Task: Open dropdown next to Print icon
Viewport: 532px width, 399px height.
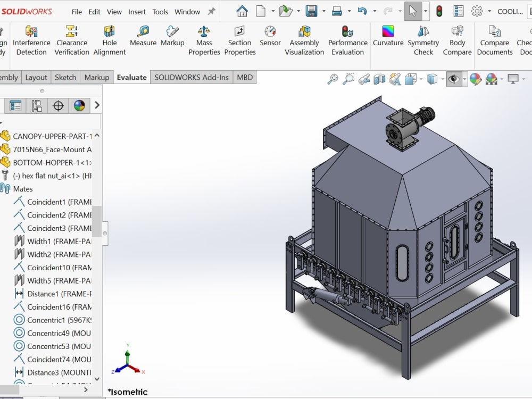Action: pos(349,11)
